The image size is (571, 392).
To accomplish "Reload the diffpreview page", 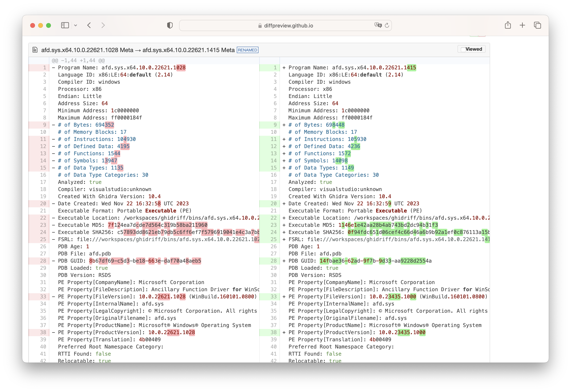I will [x=387, y=25].
